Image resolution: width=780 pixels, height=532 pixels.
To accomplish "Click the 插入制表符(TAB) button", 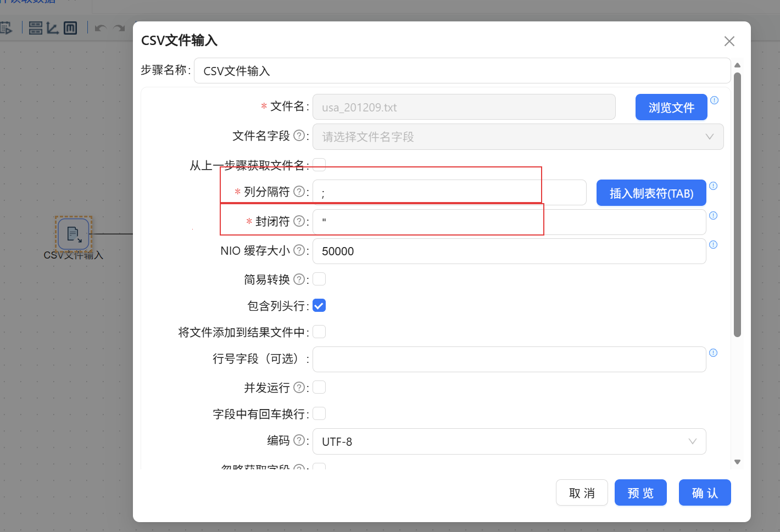I will (651, 193).
